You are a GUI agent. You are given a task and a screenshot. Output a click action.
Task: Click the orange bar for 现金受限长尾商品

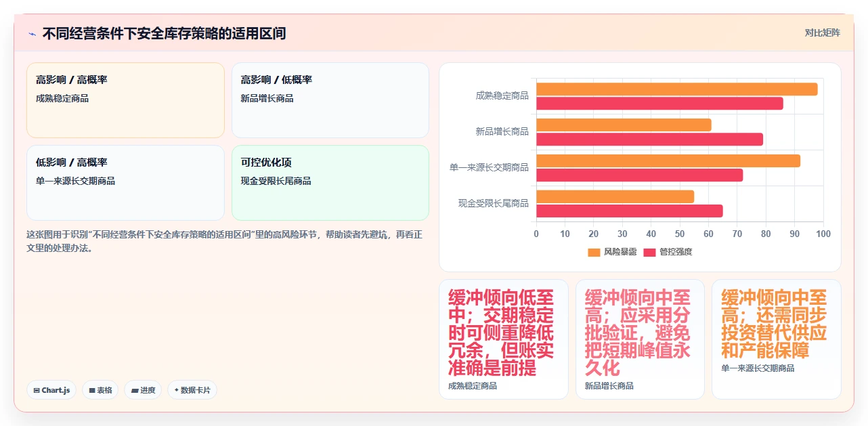point(615,196)
